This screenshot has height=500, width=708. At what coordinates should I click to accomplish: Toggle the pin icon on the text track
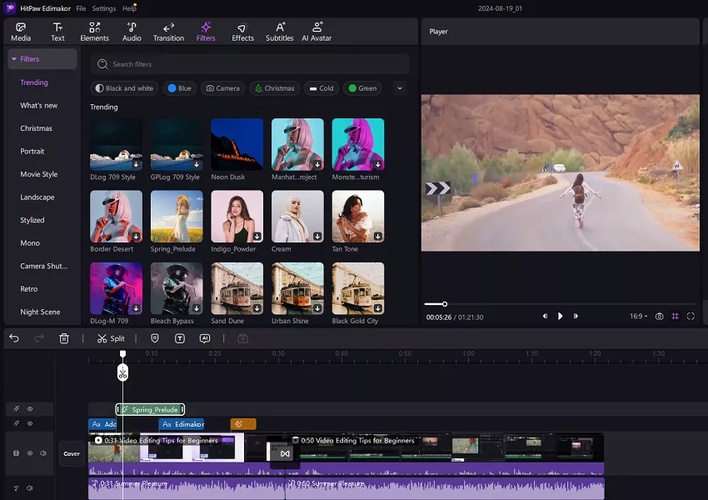click(x=16, y=424)
